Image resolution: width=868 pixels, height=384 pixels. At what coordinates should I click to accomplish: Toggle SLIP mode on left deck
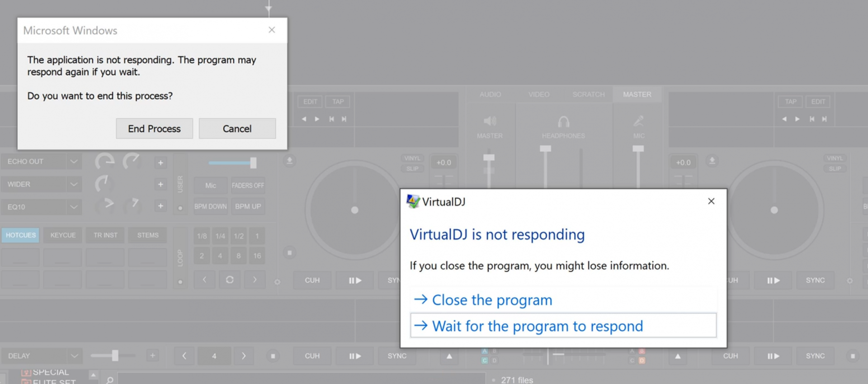[x=412, y=169]
